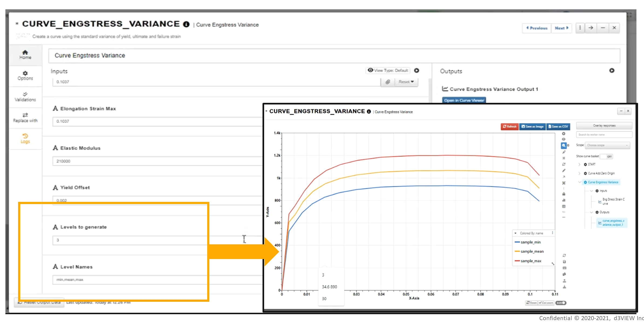
Task: Click chart Reset zoom button
Action: (x=531, y=303)
